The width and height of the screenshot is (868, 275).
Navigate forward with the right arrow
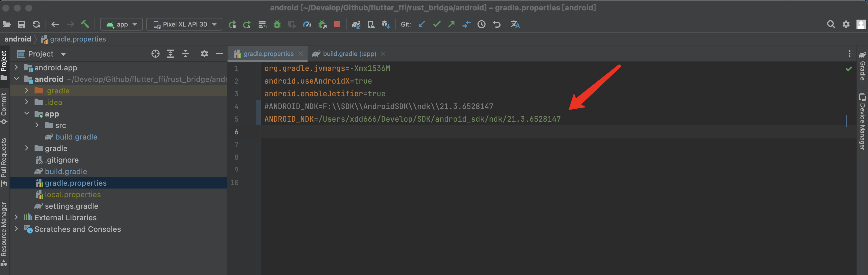click(x=70, y=24)
